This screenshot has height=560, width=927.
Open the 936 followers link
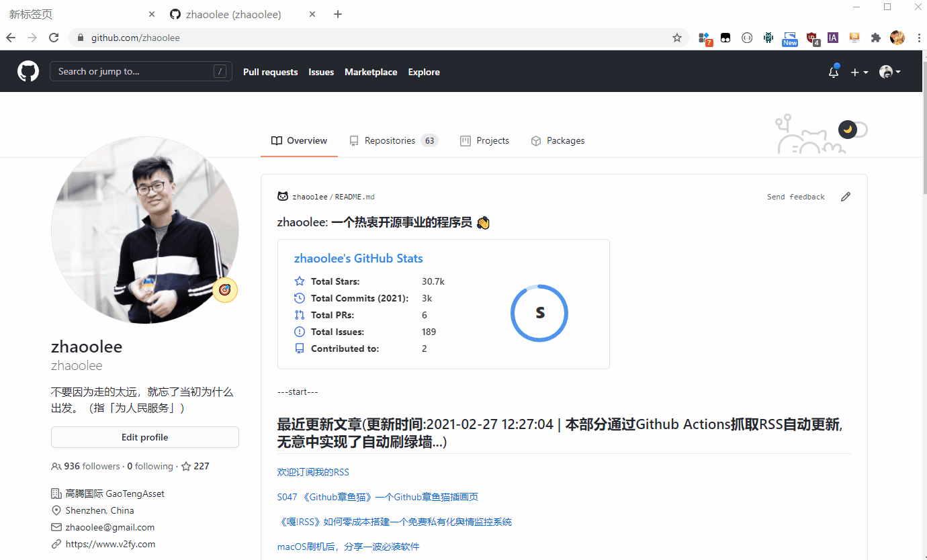click(86, 466)
